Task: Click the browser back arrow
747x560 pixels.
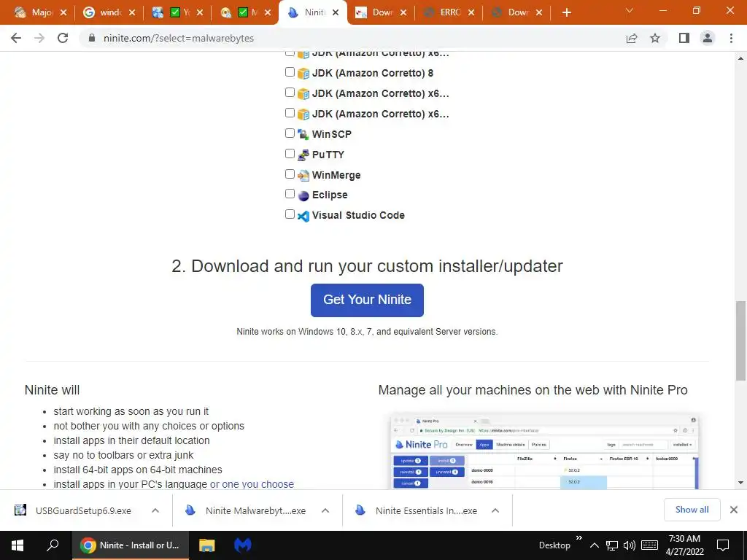Action: pyautogui.click(x=16, y=38)
